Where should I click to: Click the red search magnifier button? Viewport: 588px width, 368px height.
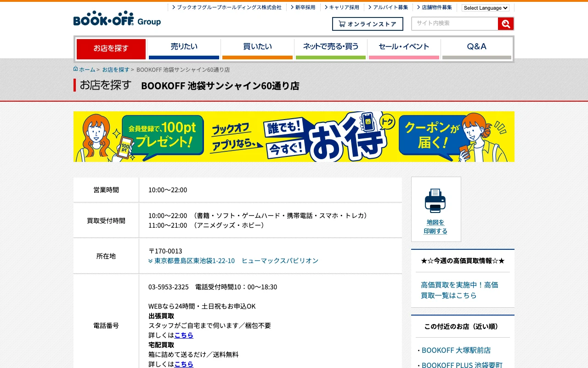click(505, 24)
